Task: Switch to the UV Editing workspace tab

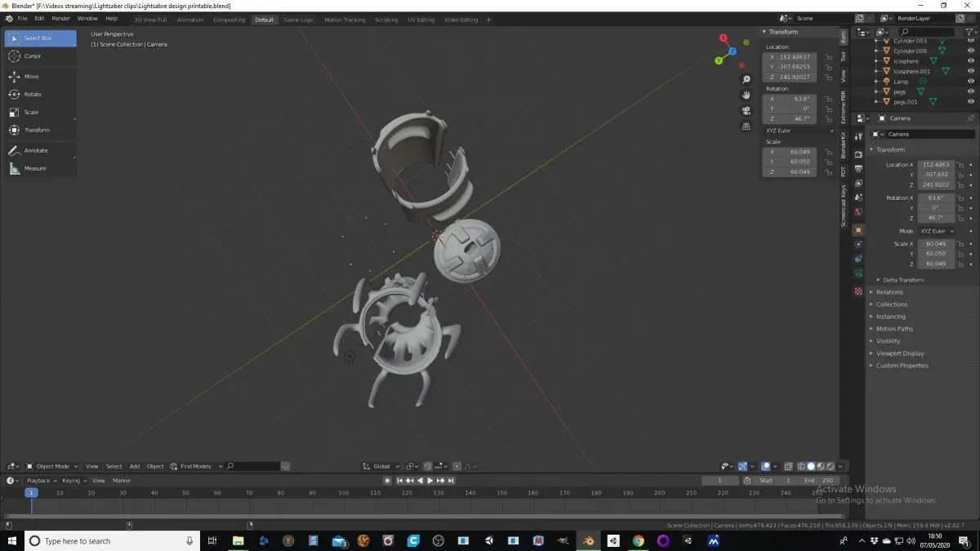Action: coord(421,20)
